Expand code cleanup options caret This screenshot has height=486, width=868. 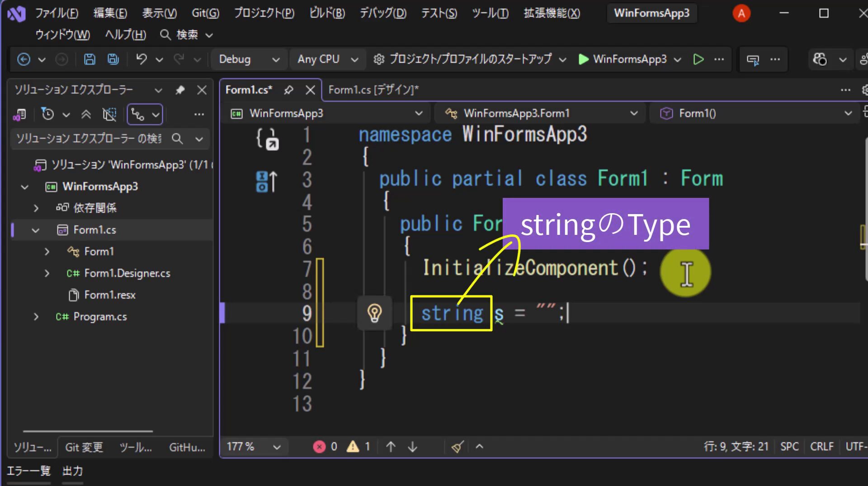[480, 447]
